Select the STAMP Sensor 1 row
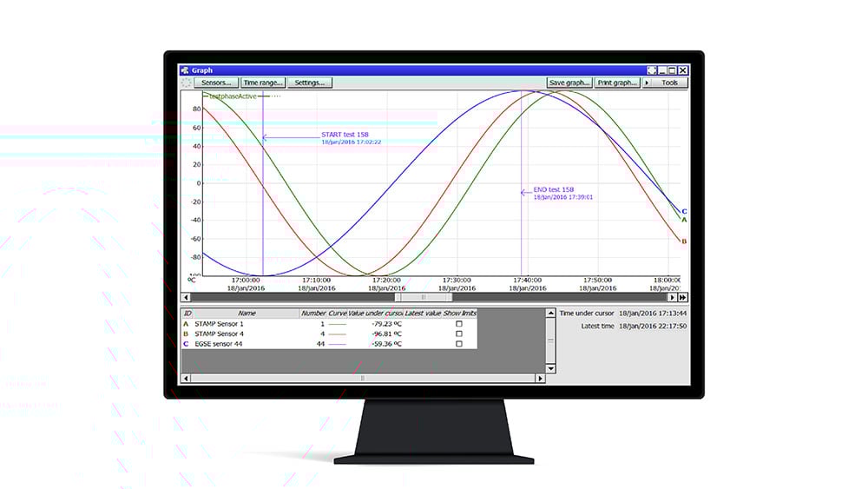This screenshot has width=868, height=489. tap(219, 323)
